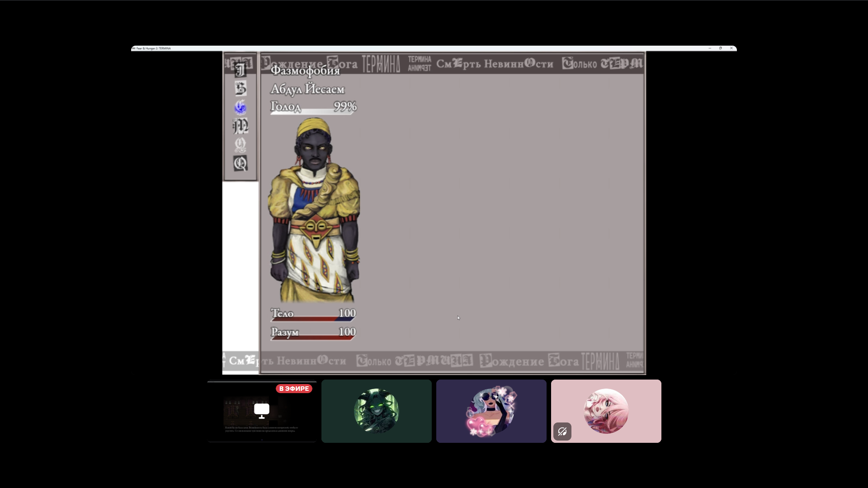Click the character name Абдул Йесаем
The height and width of the screenshot is (488, 868).
coord(307,89)
